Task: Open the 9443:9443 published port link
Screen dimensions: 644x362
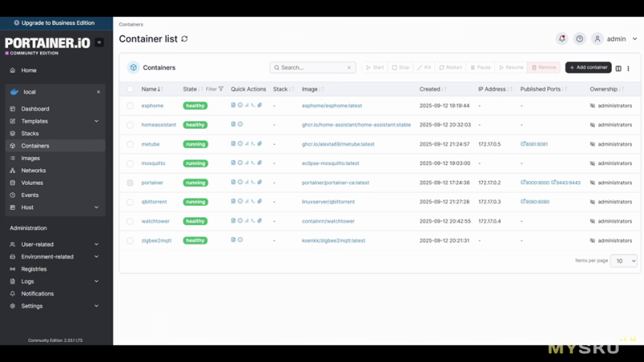Action: point(566,183)
